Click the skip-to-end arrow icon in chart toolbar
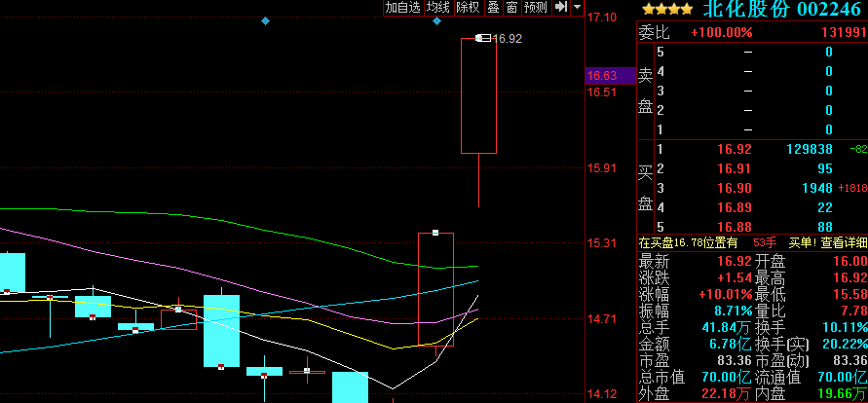Viewport: 868px width, 403px height. tap(560, 7)
